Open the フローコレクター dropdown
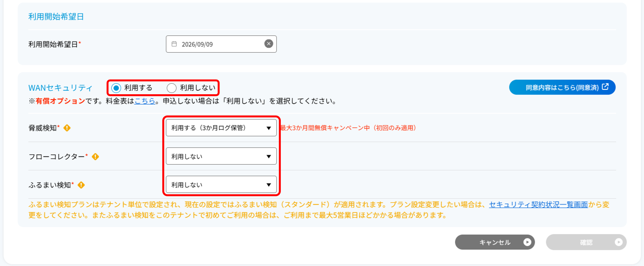Viewport: 644px width, 266px height. point(221,156)
